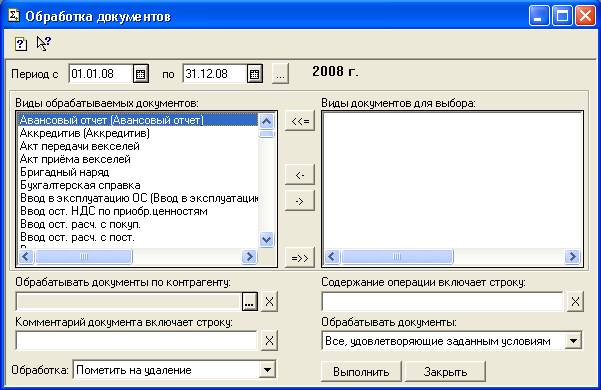This screenshot has width=601, height=390.
Task: Click the Выполнить button
Action: 361,372
